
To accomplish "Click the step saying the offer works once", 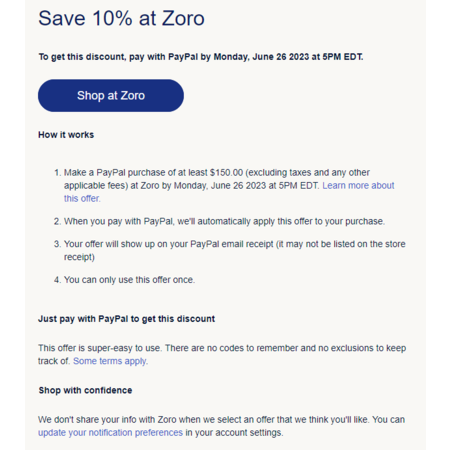I will [129, 280].
